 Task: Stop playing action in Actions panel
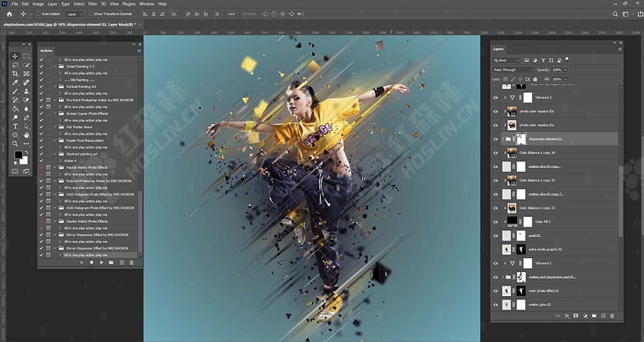click(x=81, y=262)
